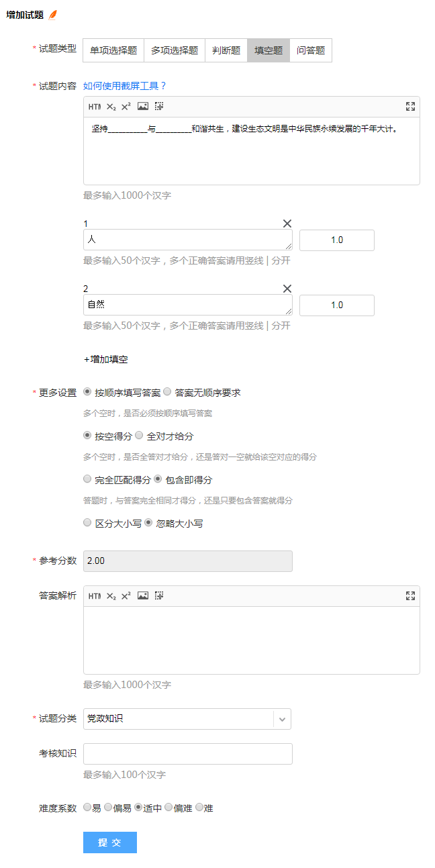
Task: Expand answer analysis editor to fullscreen
Action: (410, 596)
